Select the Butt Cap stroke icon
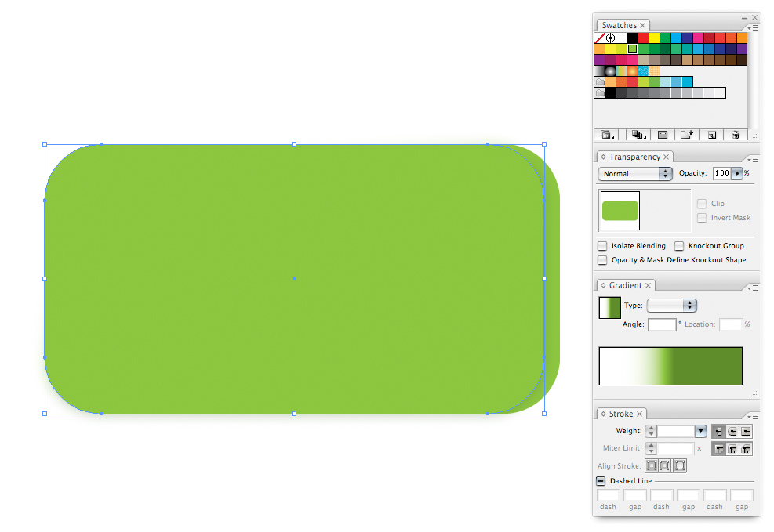Screen dimensions: 774x532 (x=718, y=432)
